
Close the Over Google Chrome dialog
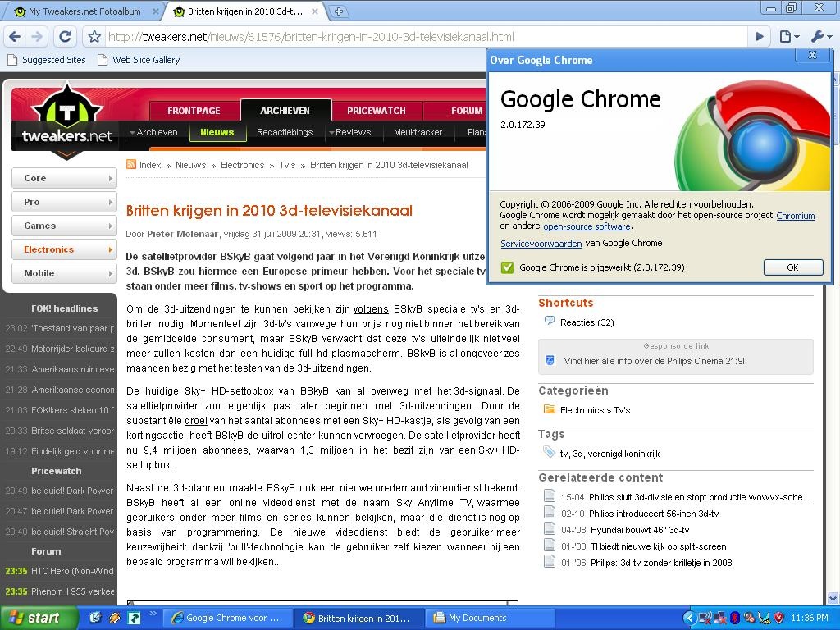point(812,55)
